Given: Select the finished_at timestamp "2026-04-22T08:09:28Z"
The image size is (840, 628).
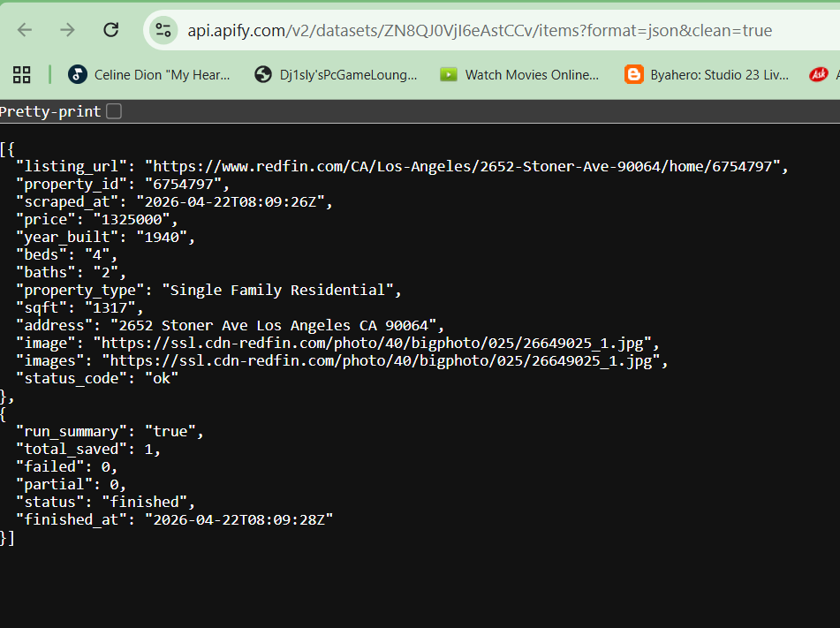Looking at the screenshot, I should pyautogui.click(x=239, y=520).
